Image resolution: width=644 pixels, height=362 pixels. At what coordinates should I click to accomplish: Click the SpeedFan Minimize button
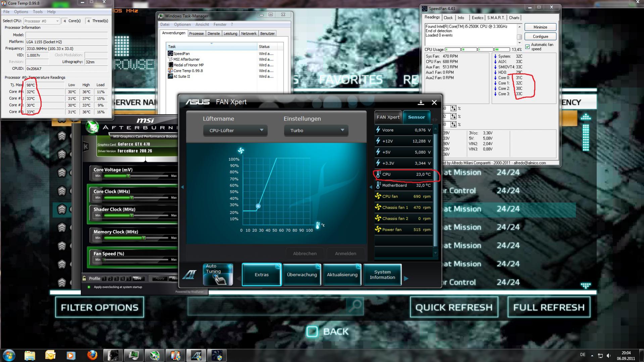click(540, 27)
